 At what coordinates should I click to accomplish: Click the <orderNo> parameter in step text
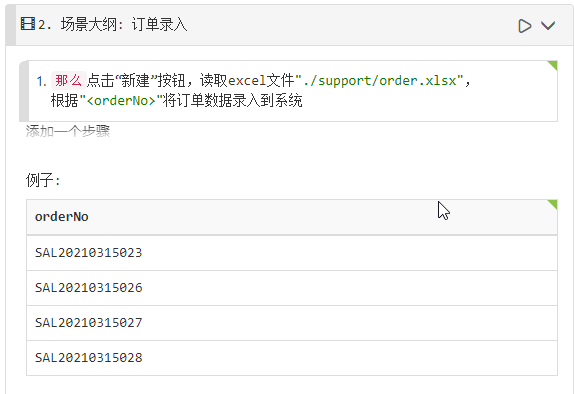121,100
